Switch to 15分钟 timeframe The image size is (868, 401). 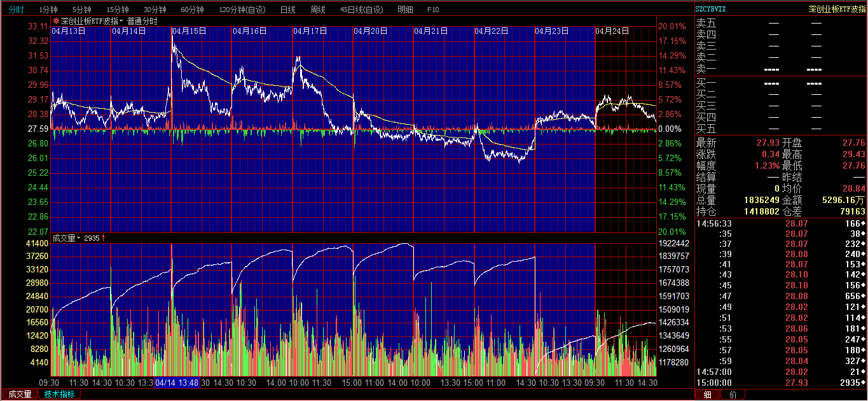point(117,10)
